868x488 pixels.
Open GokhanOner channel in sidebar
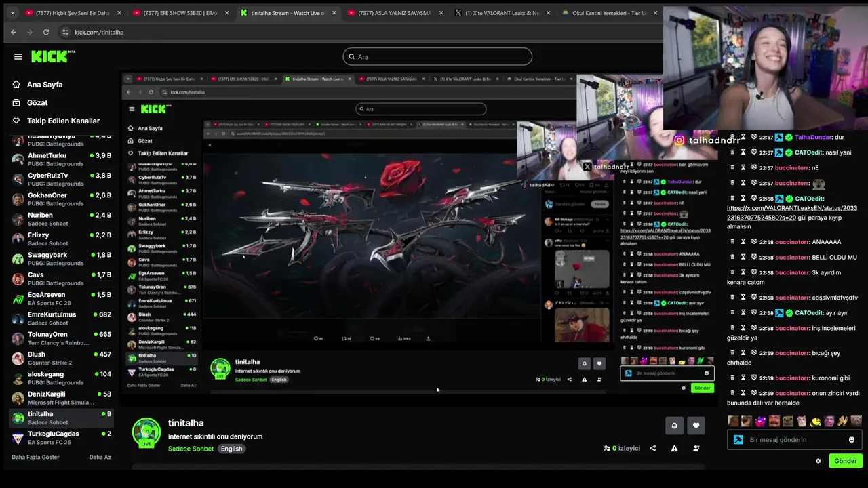[61, 199]
